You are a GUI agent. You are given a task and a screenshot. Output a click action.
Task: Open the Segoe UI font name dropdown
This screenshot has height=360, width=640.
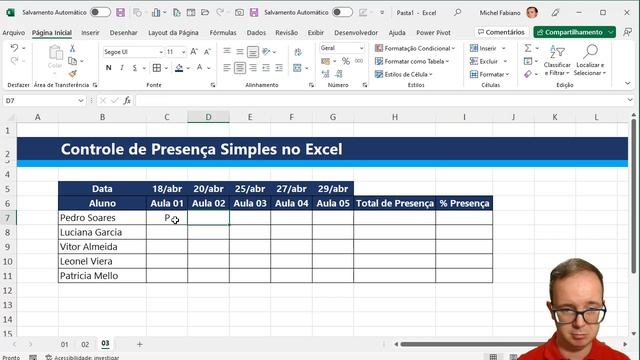click(x=161, y=52)
